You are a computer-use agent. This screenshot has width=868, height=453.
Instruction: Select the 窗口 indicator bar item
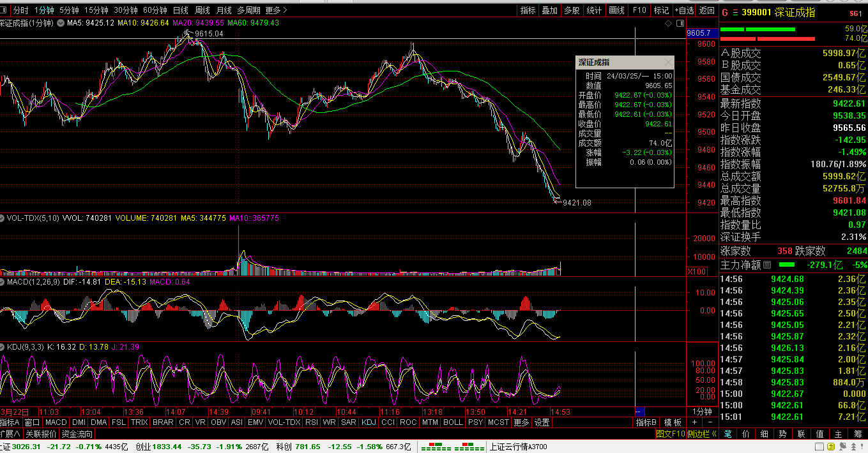tap(33, 422)
